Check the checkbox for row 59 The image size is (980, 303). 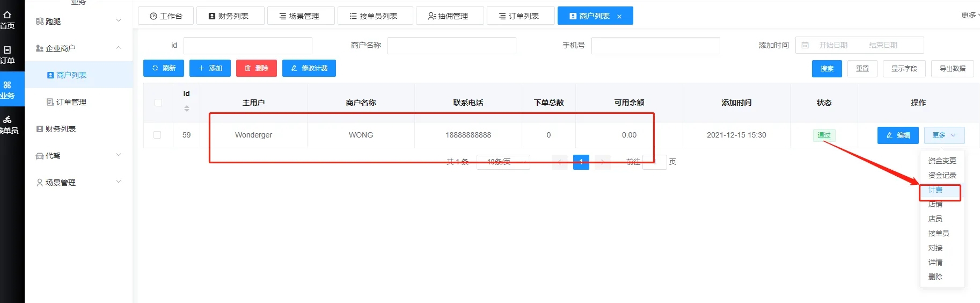[x=157, y=135]
